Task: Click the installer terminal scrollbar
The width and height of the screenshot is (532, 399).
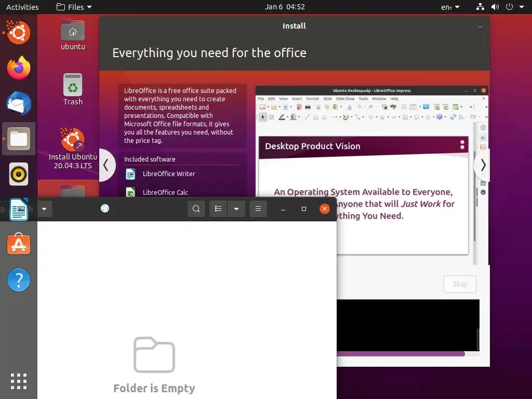Action: click(x=478, y=339)
